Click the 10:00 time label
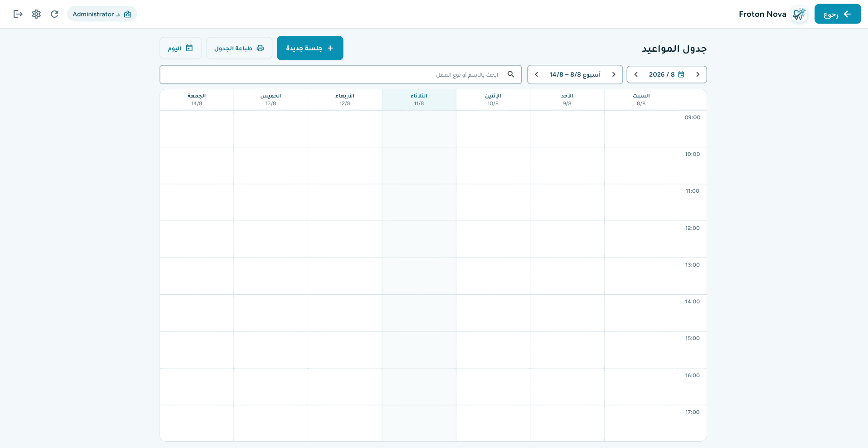The image size is (868, 448). [x=692, y=154]
